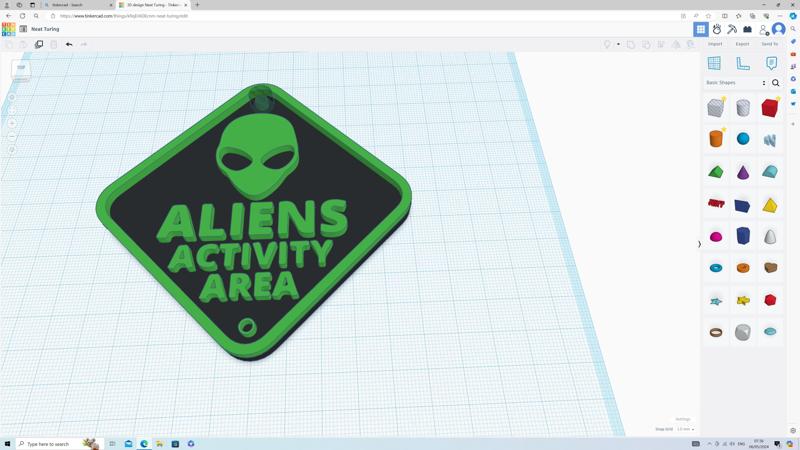Pick the light blue Diamond shape
Image resolution: width=800 pixels, height=450 pixels.
click(x=770, y=332)
